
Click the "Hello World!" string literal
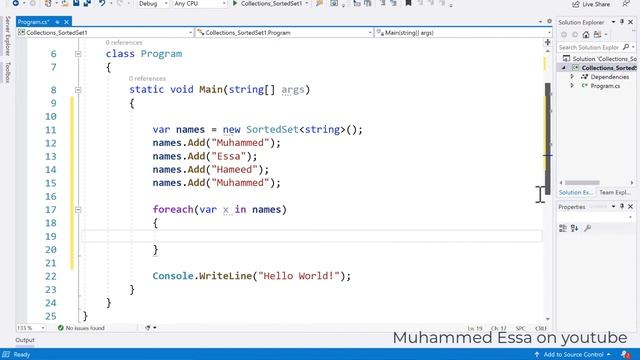(299, 276)
